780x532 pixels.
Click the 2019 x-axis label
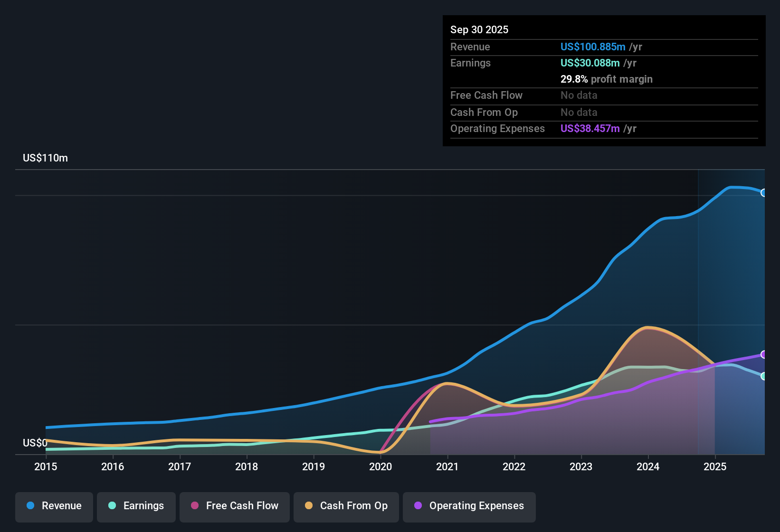[314, 466]
